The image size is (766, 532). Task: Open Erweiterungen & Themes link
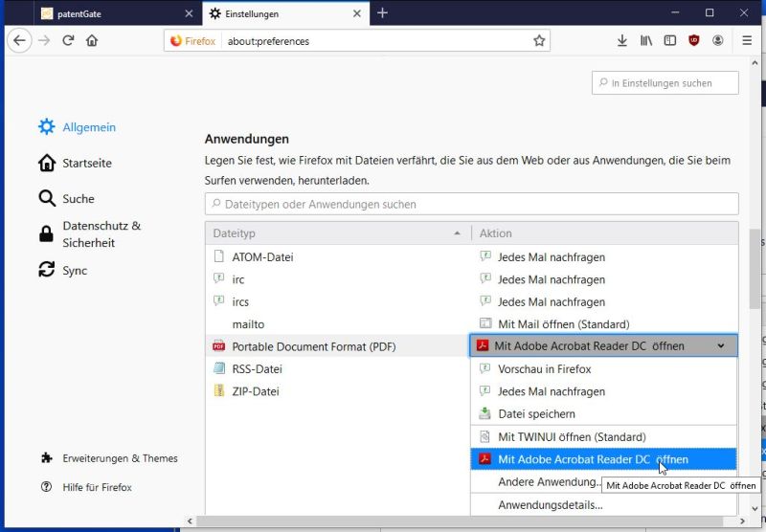(109, 458)
